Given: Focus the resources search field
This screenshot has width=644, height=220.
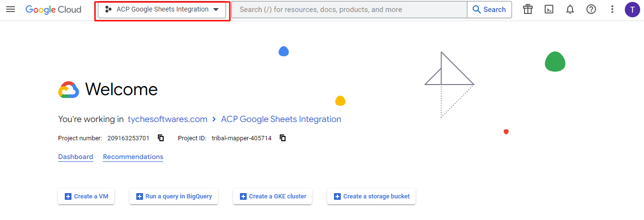Looking at the screenshot, I should tap(349, 10).
